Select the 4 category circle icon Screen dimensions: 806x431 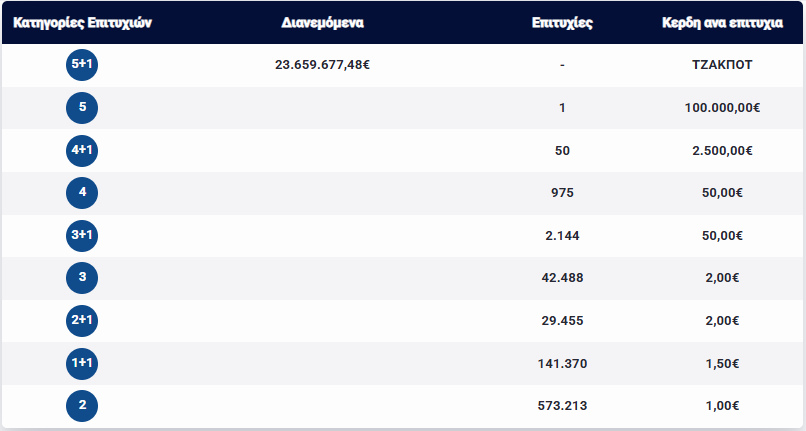(82, 193)
